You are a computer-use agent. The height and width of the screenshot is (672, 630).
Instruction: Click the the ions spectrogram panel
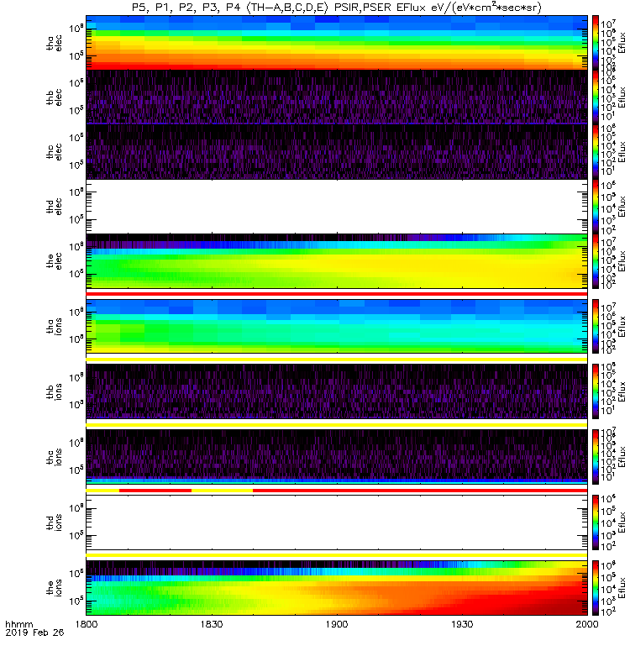pyautogui.click(x=337, y=588)
